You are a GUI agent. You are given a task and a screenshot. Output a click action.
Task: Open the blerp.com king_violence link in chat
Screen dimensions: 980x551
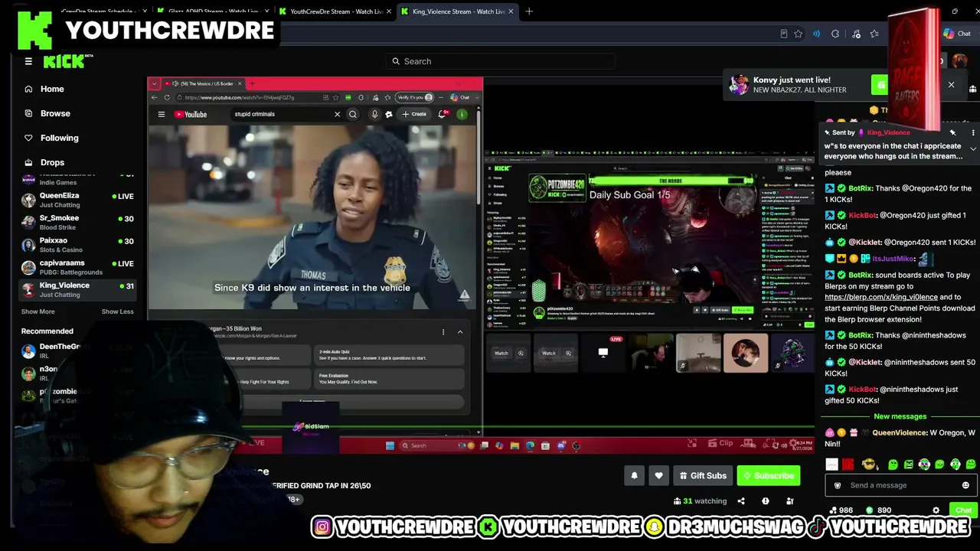(880, 297)
